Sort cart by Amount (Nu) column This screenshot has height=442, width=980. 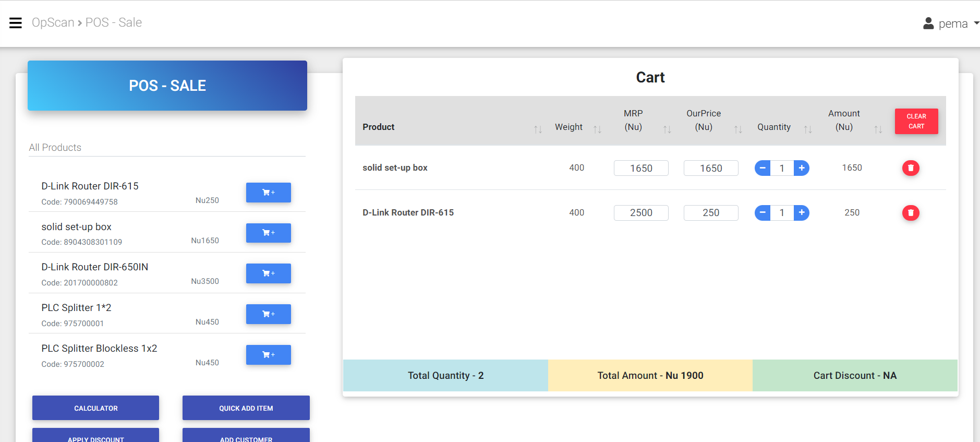click(878, 129)
